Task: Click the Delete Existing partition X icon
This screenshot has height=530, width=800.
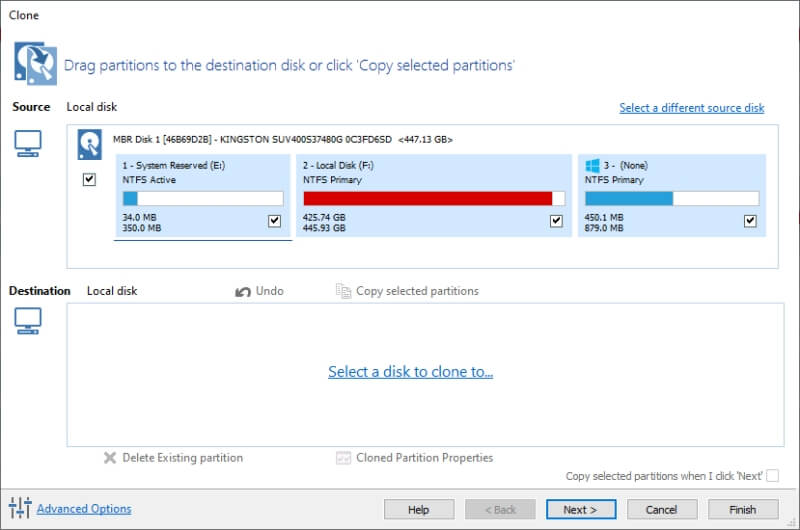Action: [x=110, y=458]
